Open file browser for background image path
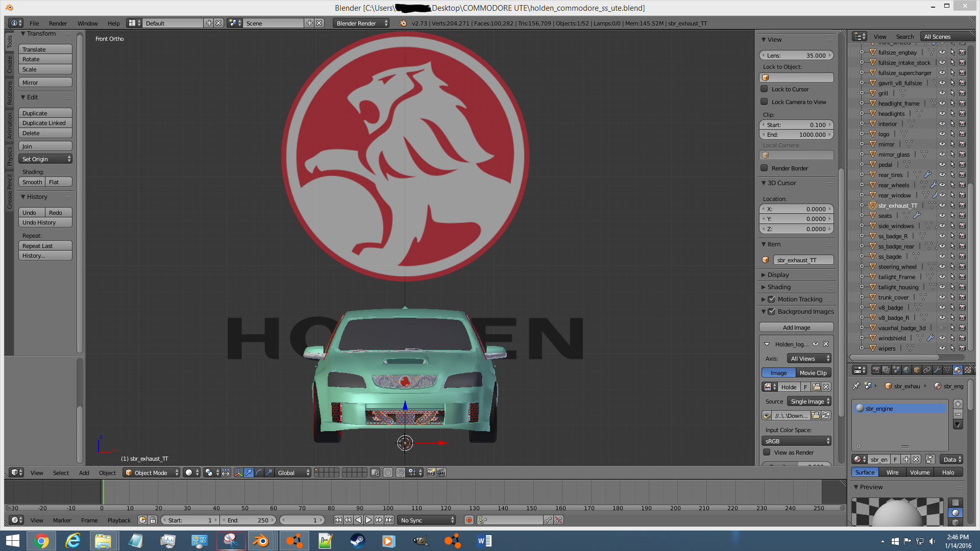Screen dimensions: 980x551 (x=816, y=416)
